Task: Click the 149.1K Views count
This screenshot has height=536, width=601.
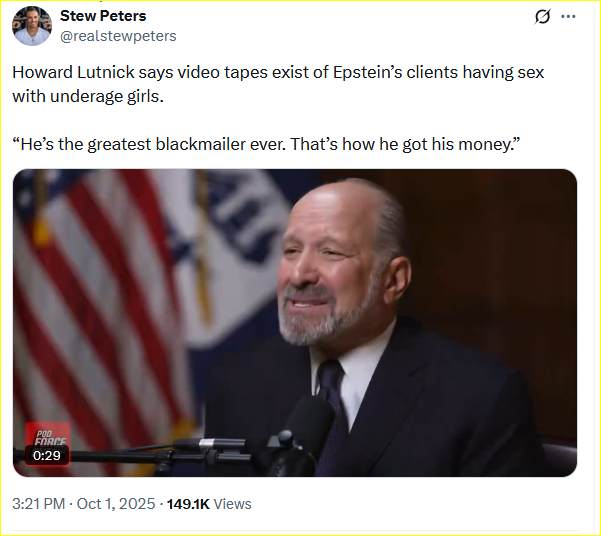Action: click(x=208, y=504)
